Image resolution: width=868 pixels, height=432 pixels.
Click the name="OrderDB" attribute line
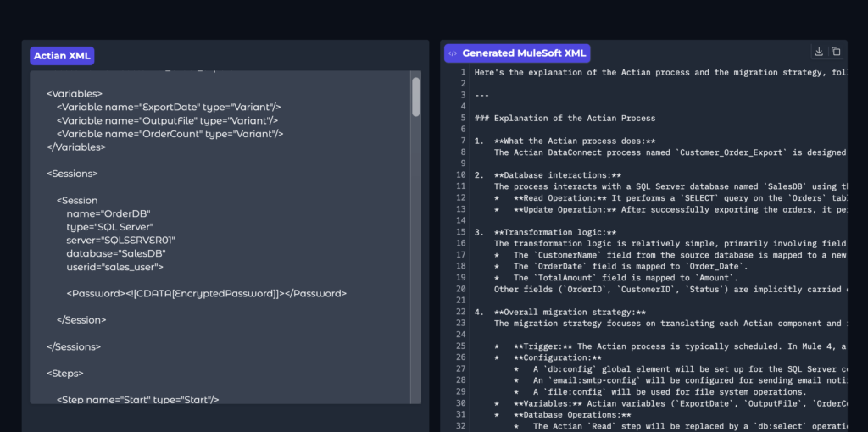coord(108,213)
